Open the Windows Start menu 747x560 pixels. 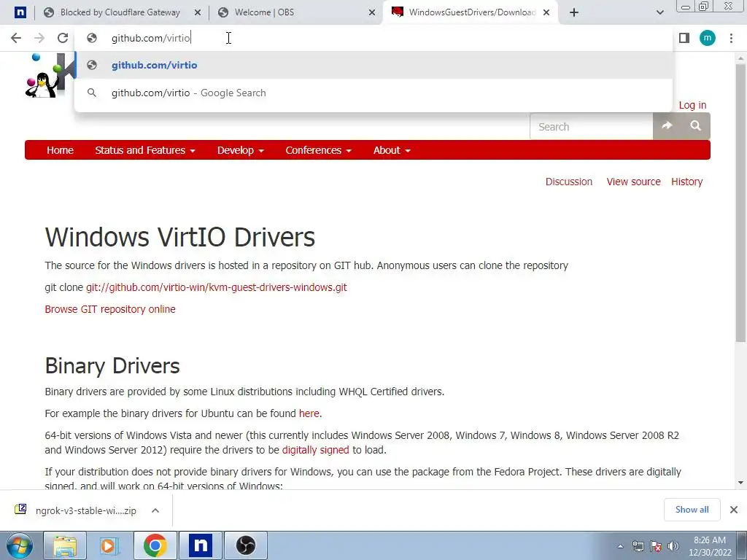coord(20,545)
